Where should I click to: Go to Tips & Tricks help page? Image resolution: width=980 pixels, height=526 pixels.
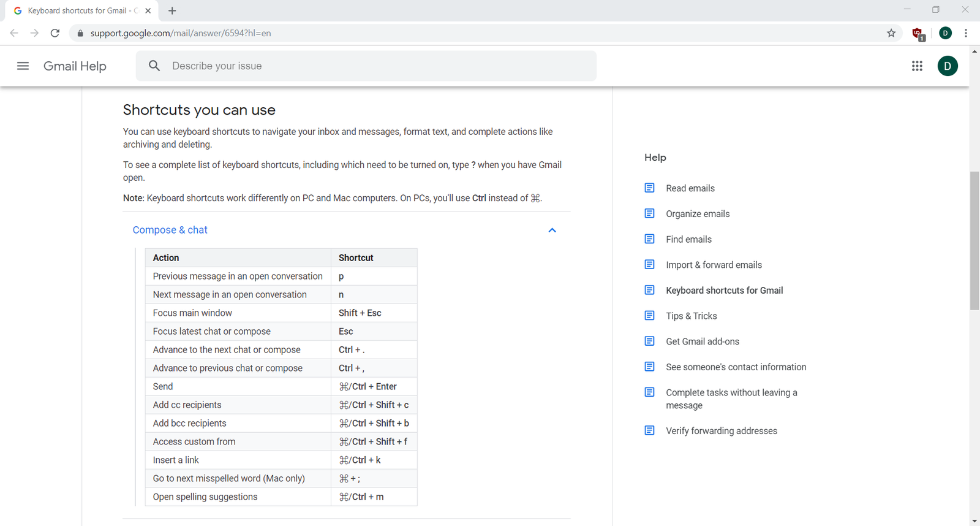click(x=691, y=316)
